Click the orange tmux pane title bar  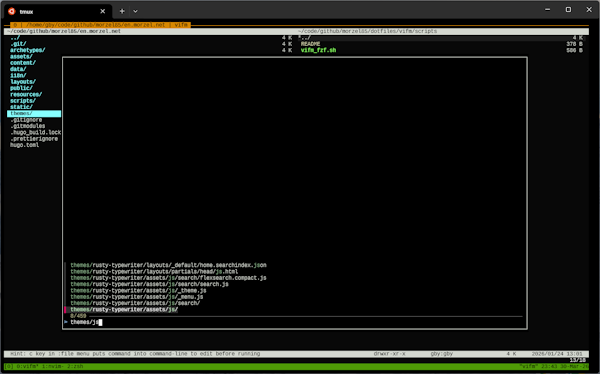(x=100, y=25)
